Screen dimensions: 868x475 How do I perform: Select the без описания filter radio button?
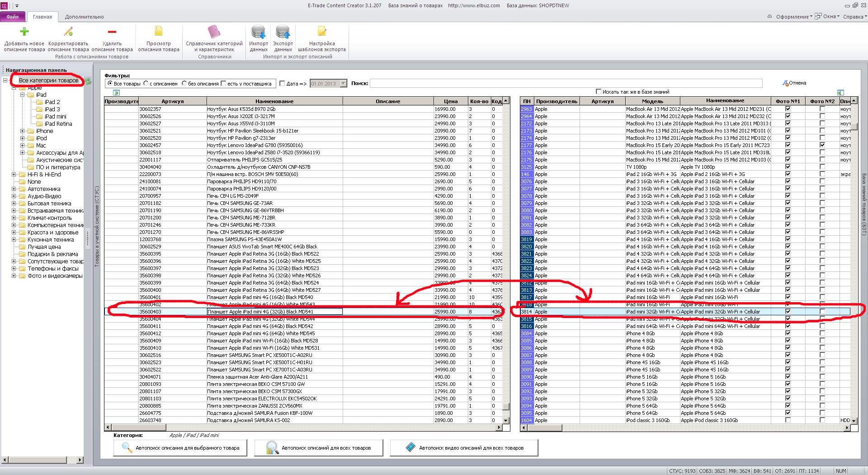[x=184, y=84]
